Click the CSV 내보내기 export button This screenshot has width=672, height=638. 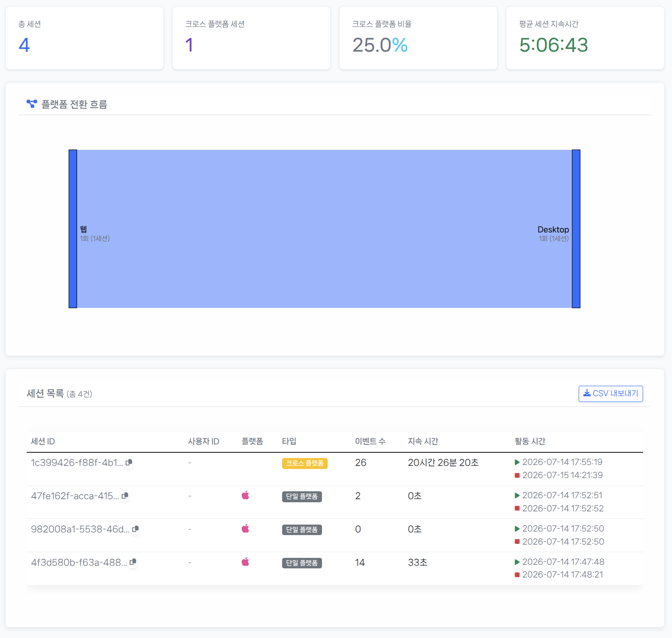pos(611,394)
